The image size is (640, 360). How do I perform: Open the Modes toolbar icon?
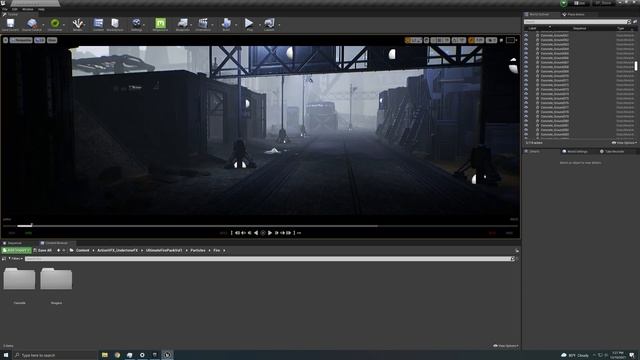(x=78, y=24)
